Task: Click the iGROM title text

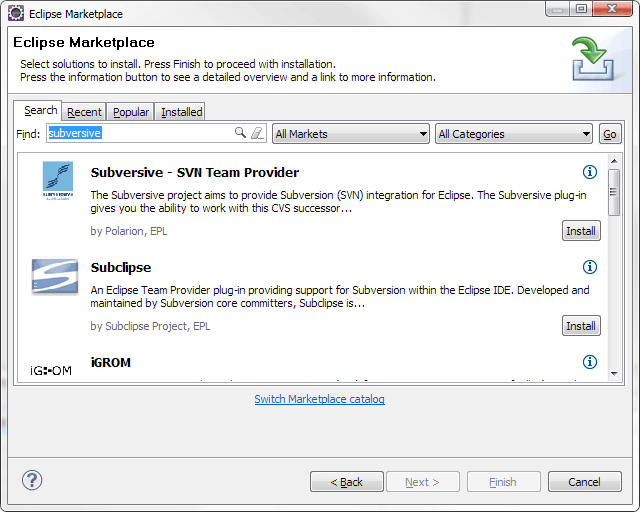Action: tap(111, 362)
